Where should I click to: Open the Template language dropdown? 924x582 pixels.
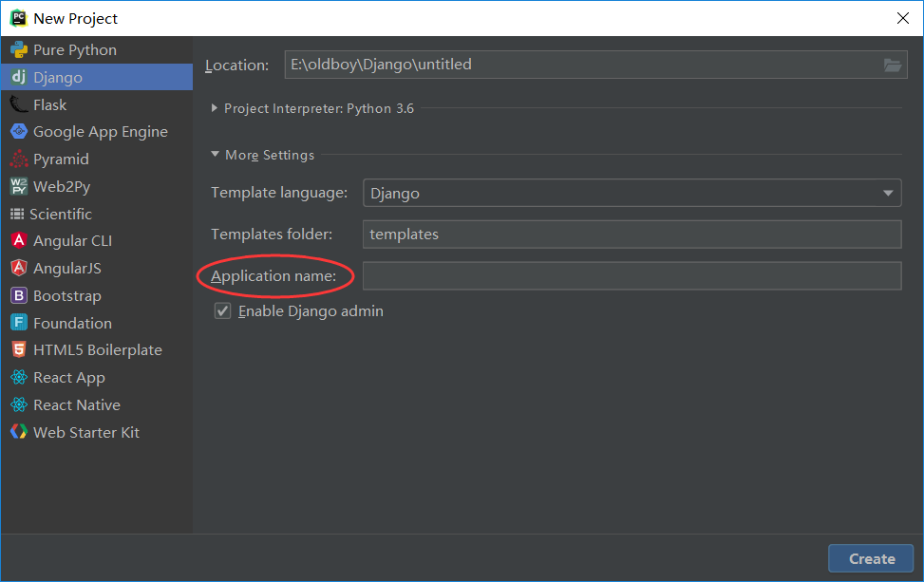632,194
